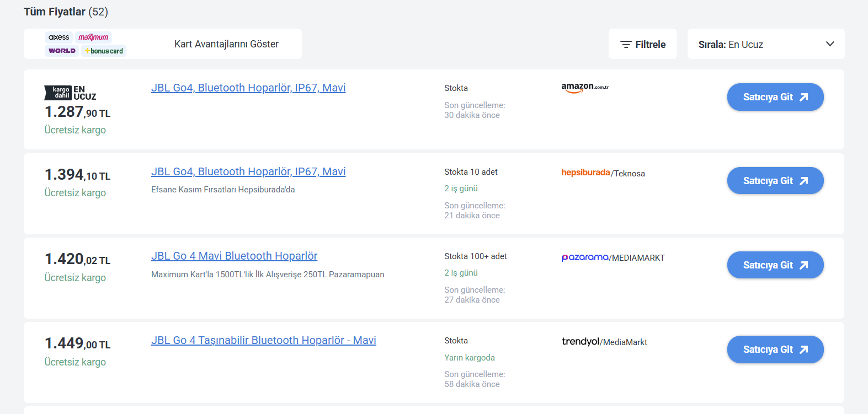Click '58 dakika önce' update time
Viewport: 868px width, 414px height.
472,384
